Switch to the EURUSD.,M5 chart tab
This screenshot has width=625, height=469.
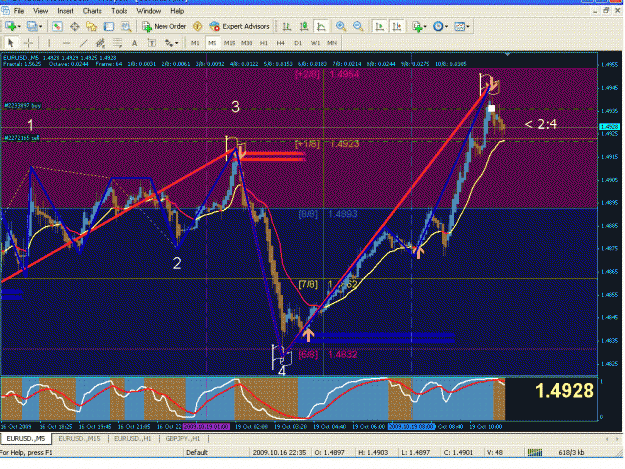26,439
